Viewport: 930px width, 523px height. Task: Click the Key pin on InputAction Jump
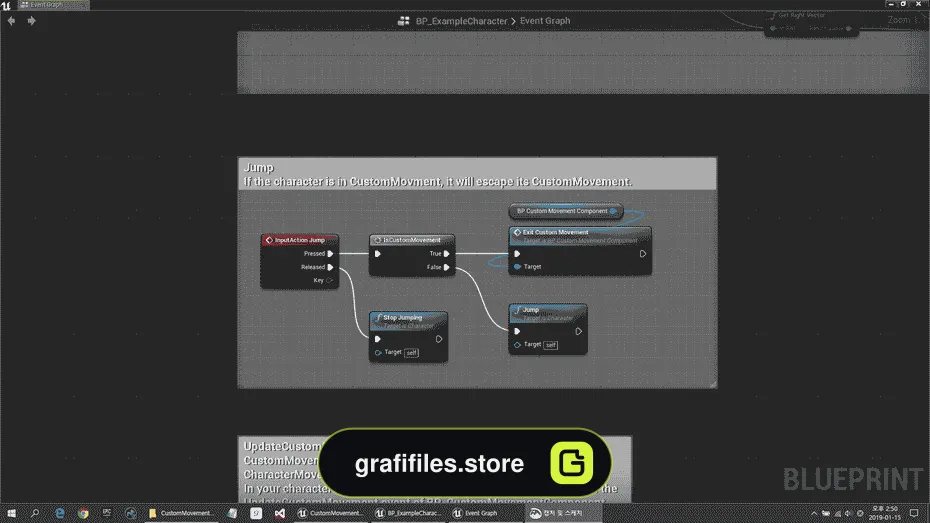pos(329,280)
